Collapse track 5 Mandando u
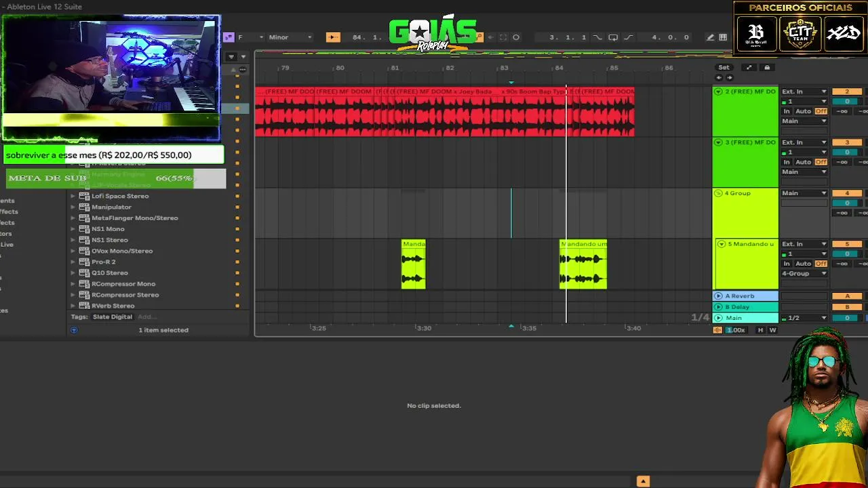Viewport: 868px width, 488px height. (721, 244)
